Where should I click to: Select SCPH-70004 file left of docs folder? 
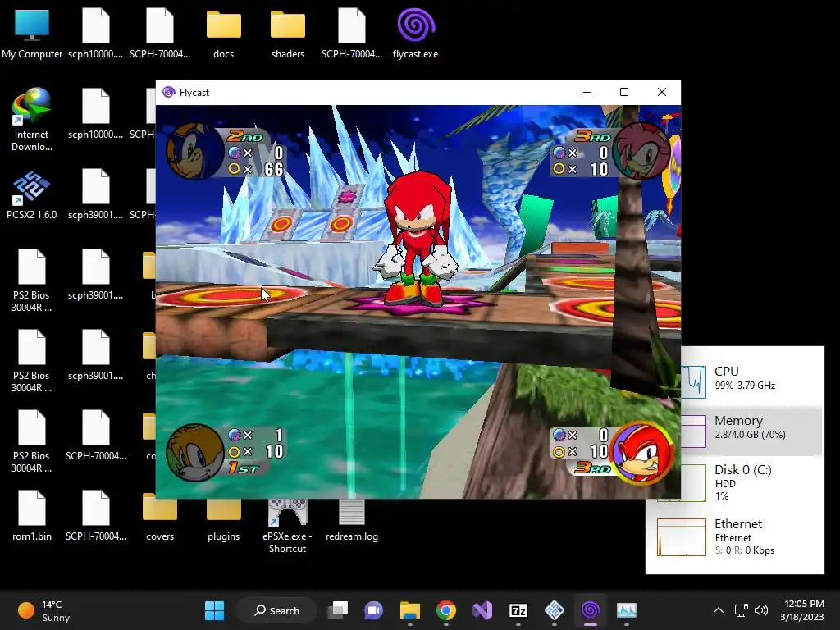coord(160,33)
